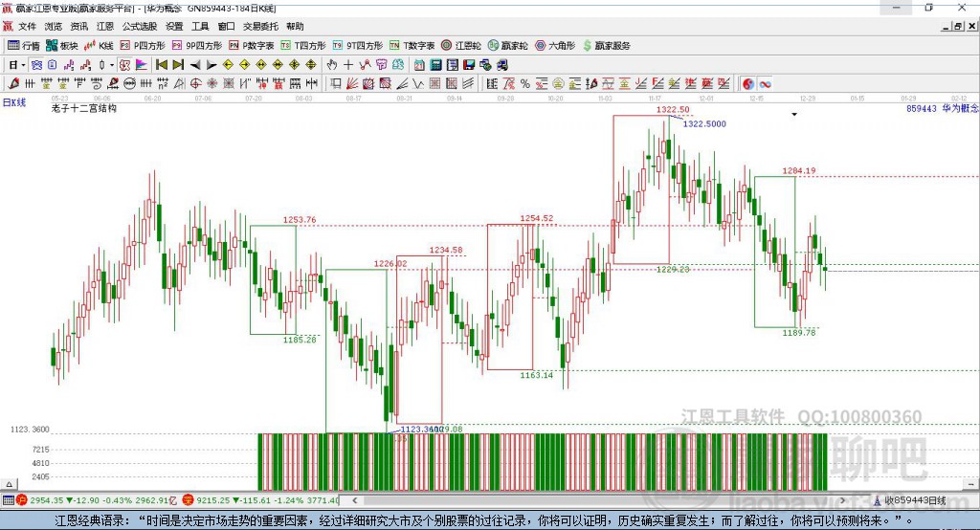The image size is (980, 530).
Task: Click the 1322.50 red high price label
Action: click(673, 109)
